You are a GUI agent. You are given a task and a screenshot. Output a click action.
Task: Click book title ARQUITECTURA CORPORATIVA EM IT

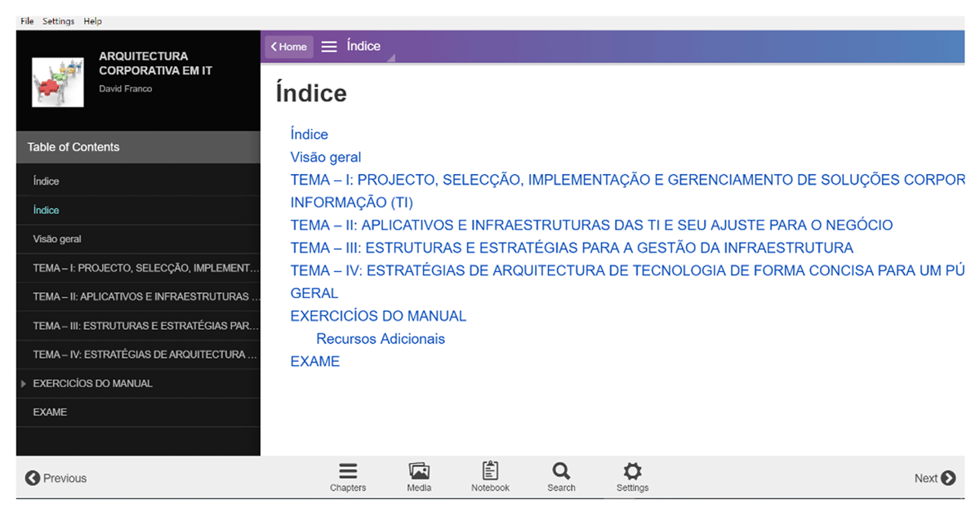pos(156,64)
